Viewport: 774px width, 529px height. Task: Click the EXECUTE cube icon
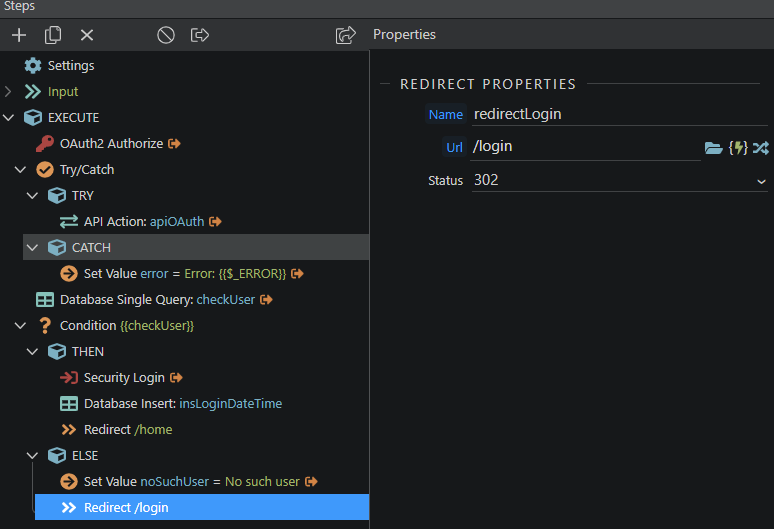pyautogui.click(x=33, y=117)
